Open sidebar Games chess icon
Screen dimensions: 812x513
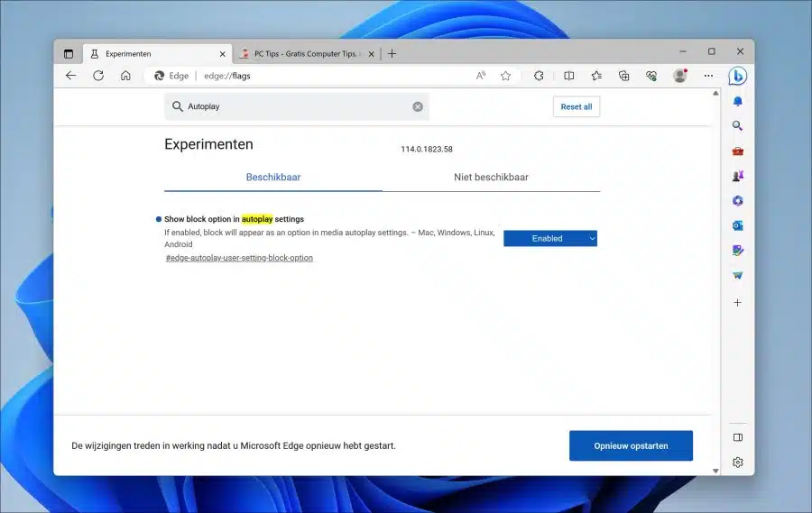pos(738,176)
